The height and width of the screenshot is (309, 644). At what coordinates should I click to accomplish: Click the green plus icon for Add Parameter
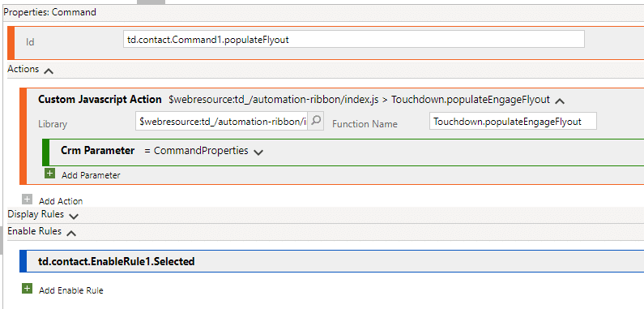click(x=49, y=174)
